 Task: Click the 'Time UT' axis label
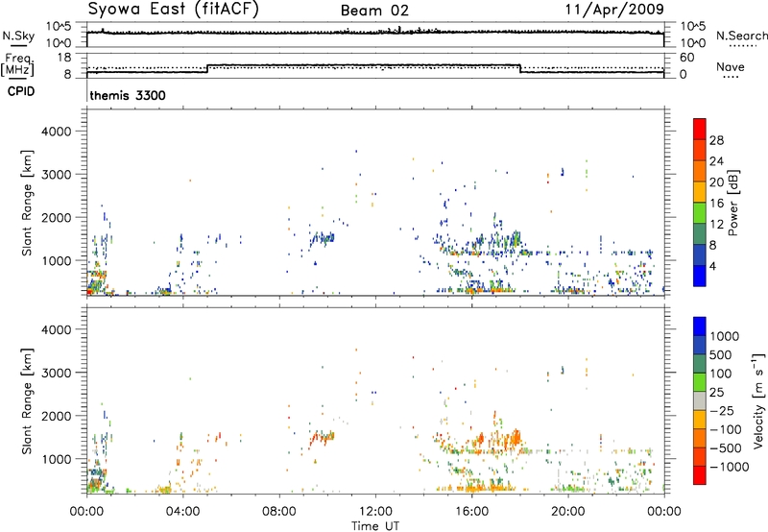pos(375,525)
